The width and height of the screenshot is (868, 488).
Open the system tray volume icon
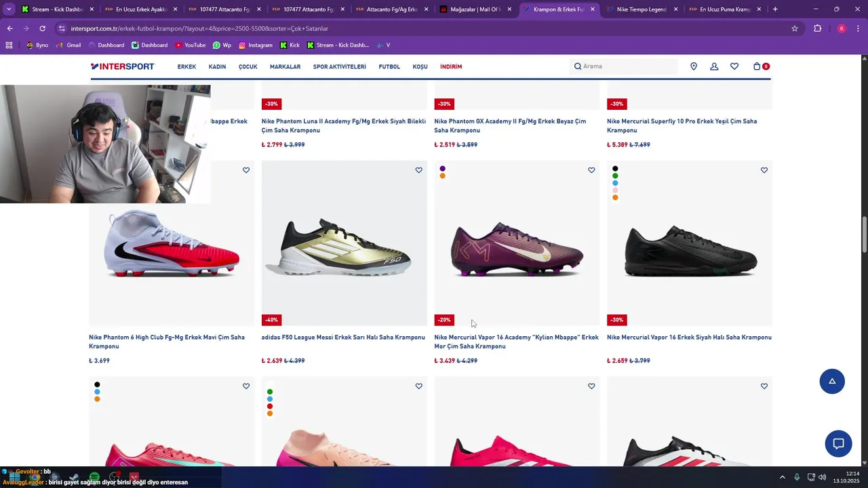[x=822, y=477]
